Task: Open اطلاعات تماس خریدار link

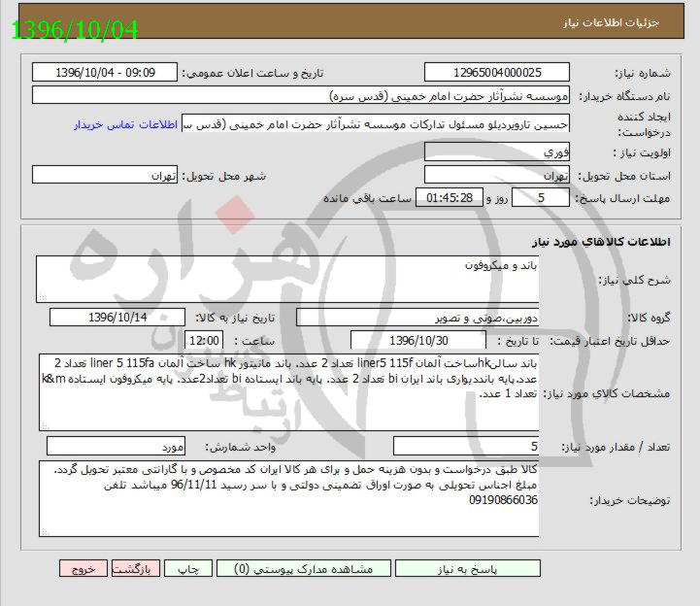Action: click(x=126, y=124)
